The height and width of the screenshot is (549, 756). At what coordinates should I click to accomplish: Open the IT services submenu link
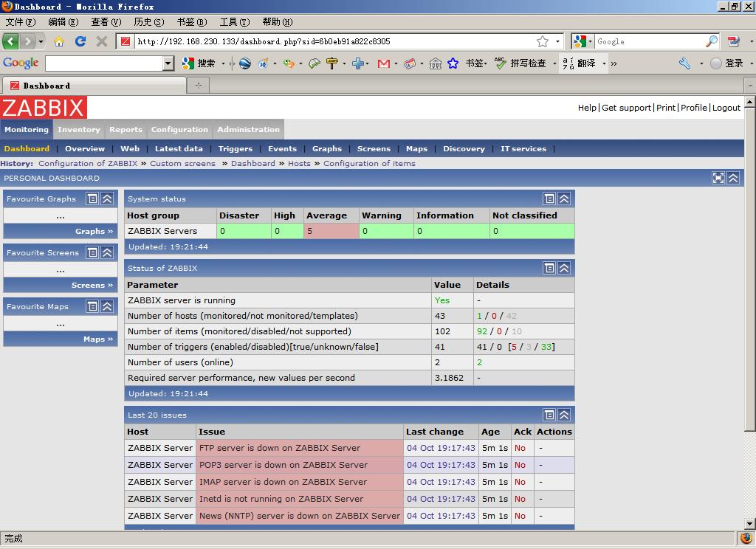pyautogui.click(x=523, y=148)
